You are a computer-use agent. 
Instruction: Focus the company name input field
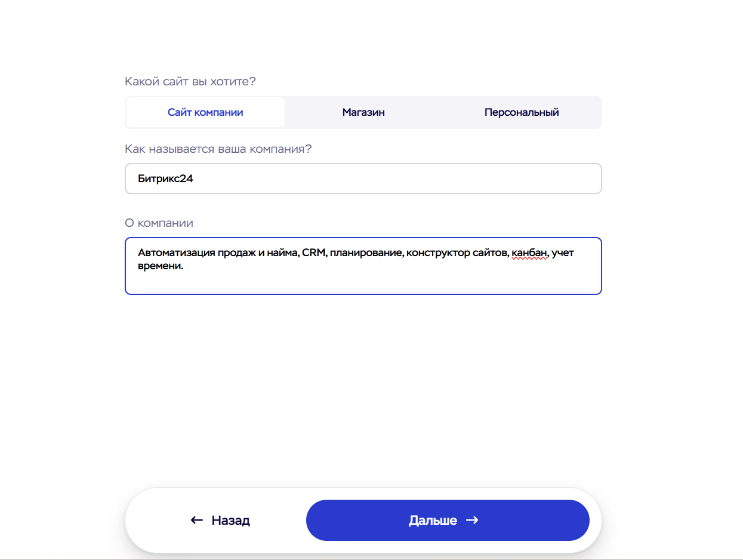point(388,179)
